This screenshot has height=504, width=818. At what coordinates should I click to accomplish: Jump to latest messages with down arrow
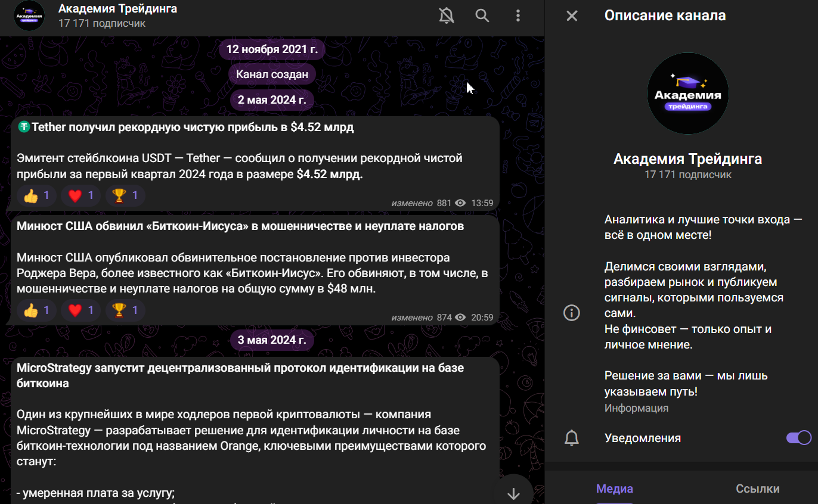[x=513, y=493]
